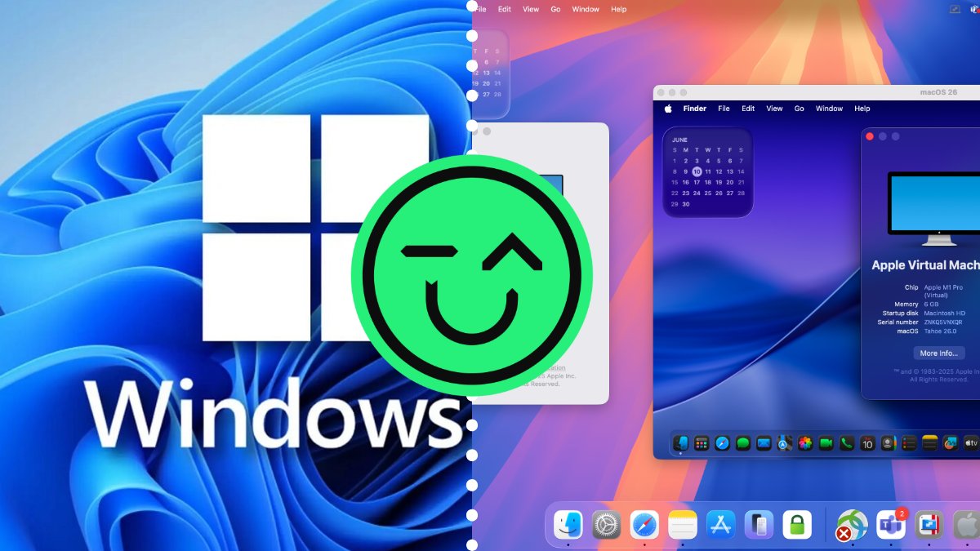Image resolution: width=980 pixels, height=551 pixels.
Task: Open the Help menu in the macOS 26 window
Action: (x=862, y=109)
